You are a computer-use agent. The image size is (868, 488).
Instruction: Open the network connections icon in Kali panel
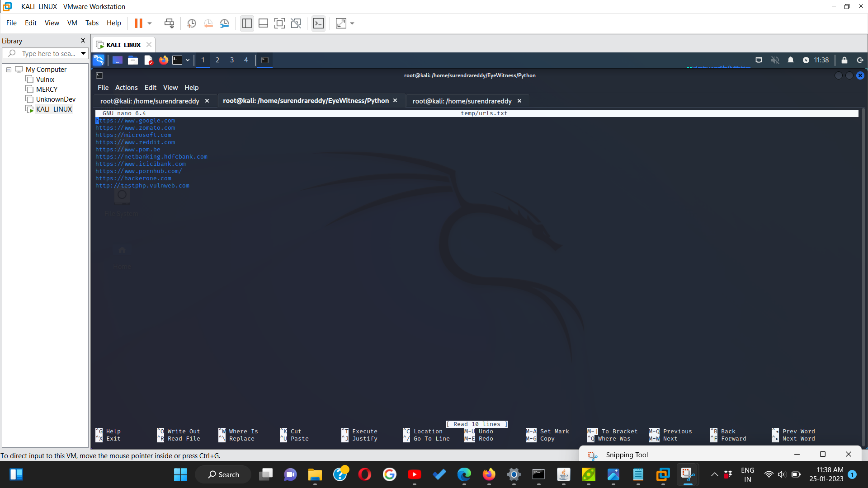(759, 60)
